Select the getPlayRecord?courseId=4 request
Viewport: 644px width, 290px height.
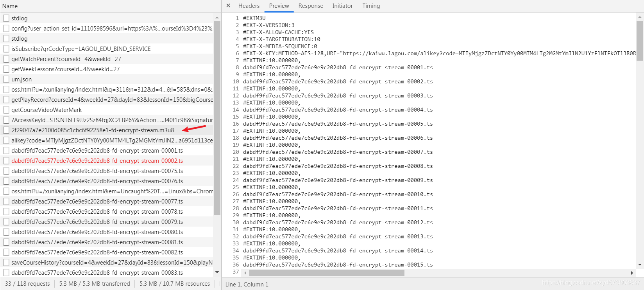[107, 100]
